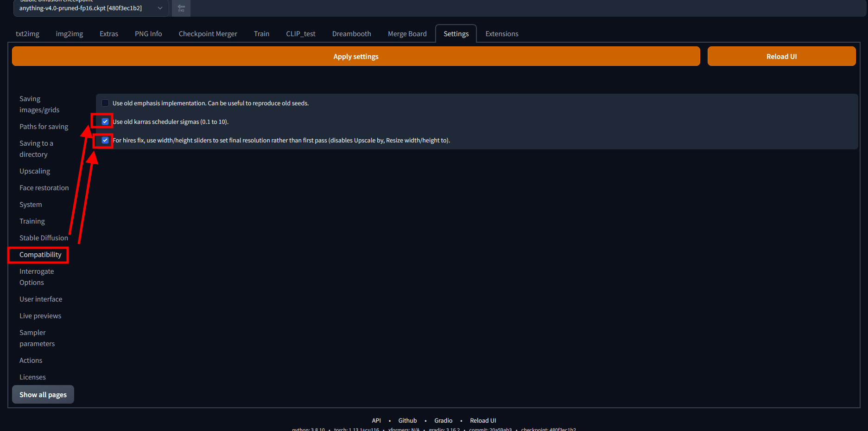Open Face restoration settings

tap(44, 188)
